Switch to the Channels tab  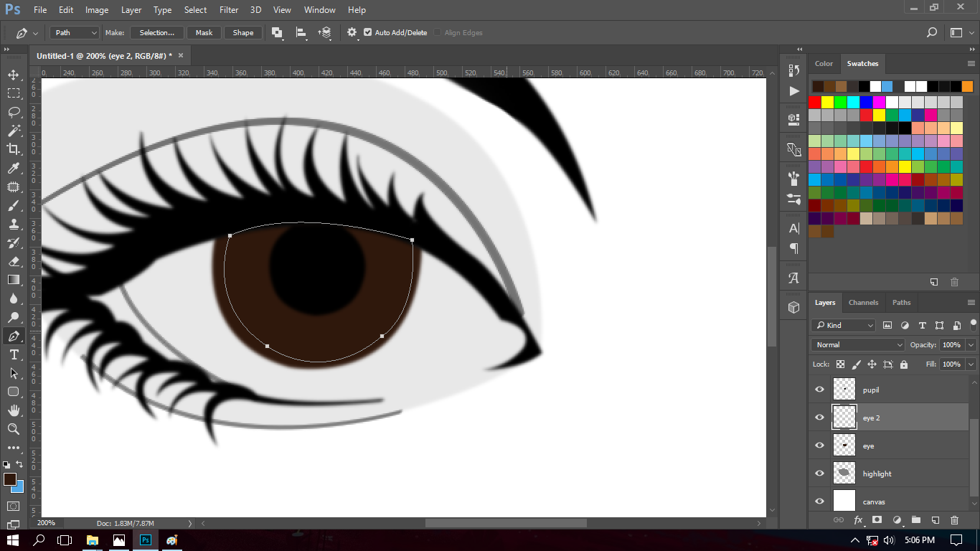tap(863, 303)
